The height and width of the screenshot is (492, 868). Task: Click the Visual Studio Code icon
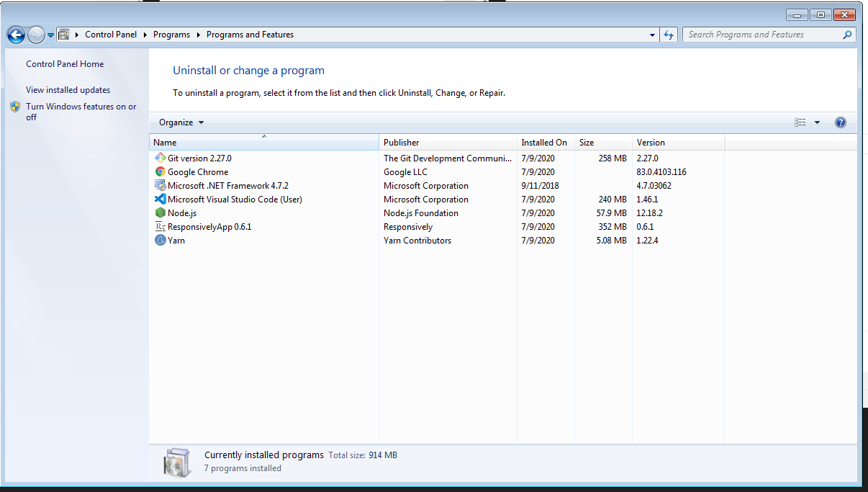pyautogui.click(x=160, y=199)
